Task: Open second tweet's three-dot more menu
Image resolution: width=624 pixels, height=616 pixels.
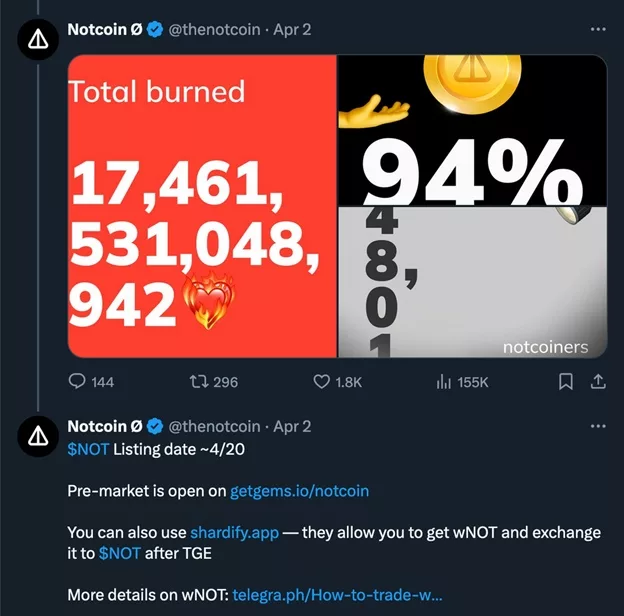Action: [598, 426]
